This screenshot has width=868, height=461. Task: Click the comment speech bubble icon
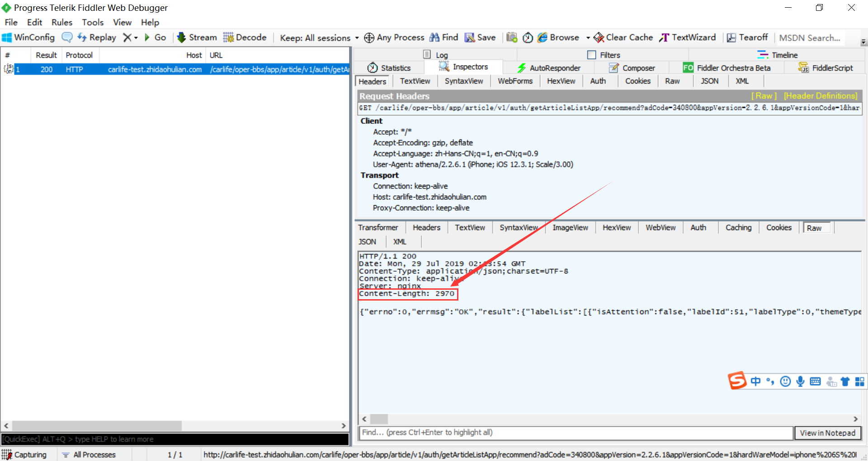(x=67, y=38)
